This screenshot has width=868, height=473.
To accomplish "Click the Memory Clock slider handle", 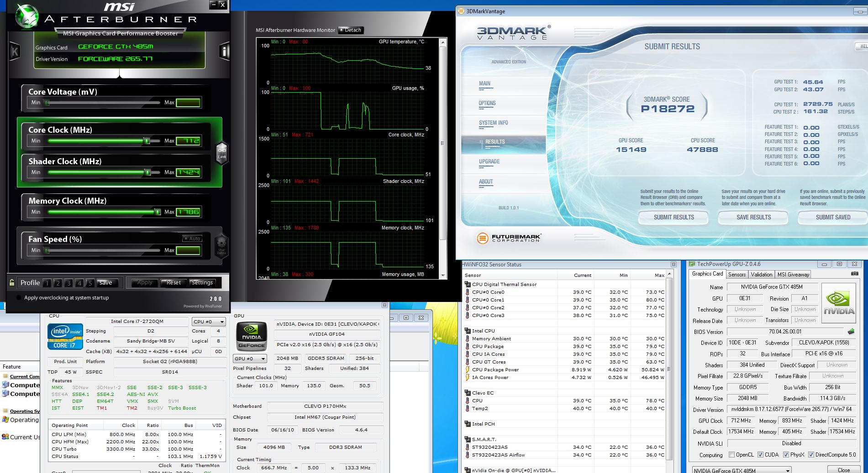I will click(158, 212).
